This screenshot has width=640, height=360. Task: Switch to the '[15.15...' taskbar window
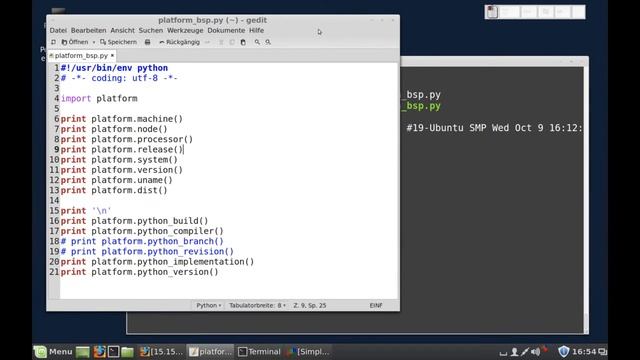tap(162, 351)
